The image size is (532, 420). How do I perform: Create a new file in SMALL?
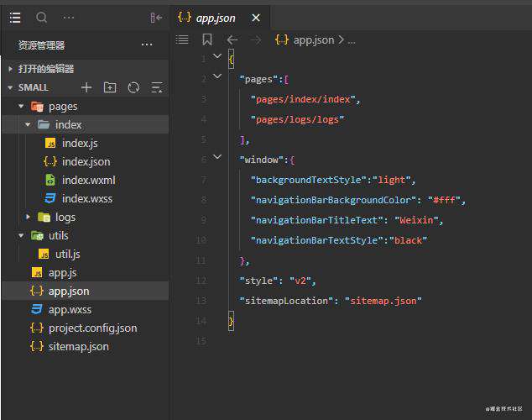pyautogui.click(x=86, y=87)
